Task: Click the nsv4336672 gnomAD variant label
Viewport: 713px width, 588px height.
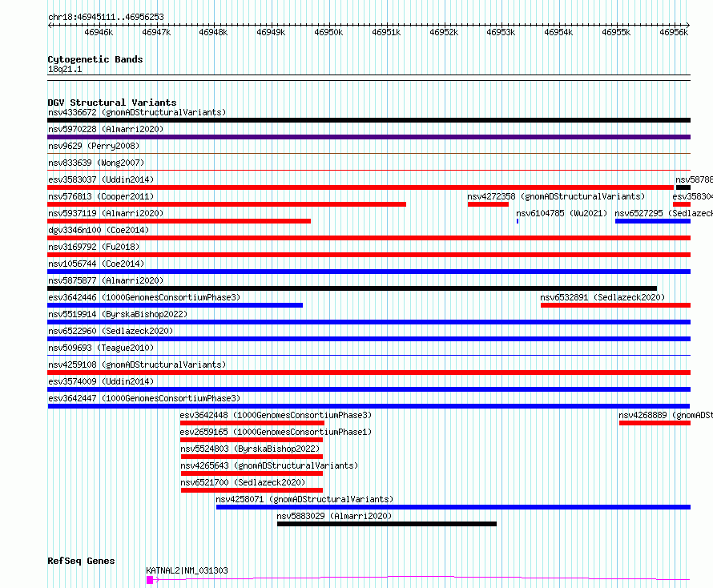Action: [137, 112]
